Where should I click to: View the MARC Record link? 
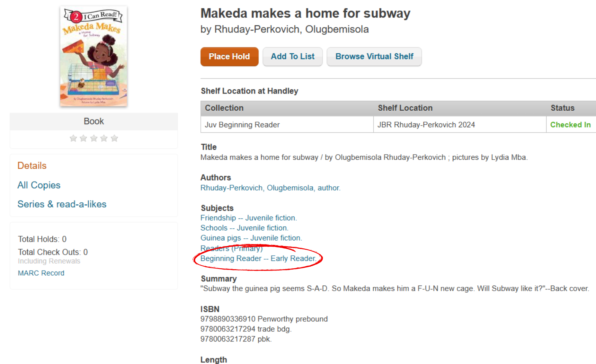[41, 273]
